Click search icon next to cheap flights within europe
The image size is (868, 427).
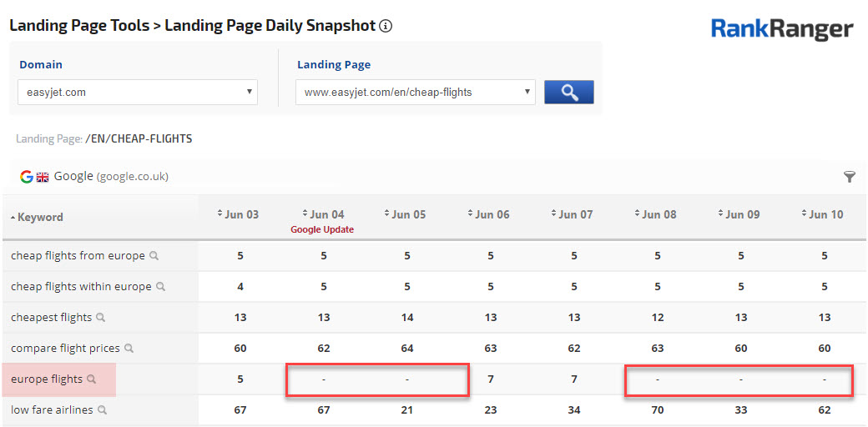coord(160,287)
